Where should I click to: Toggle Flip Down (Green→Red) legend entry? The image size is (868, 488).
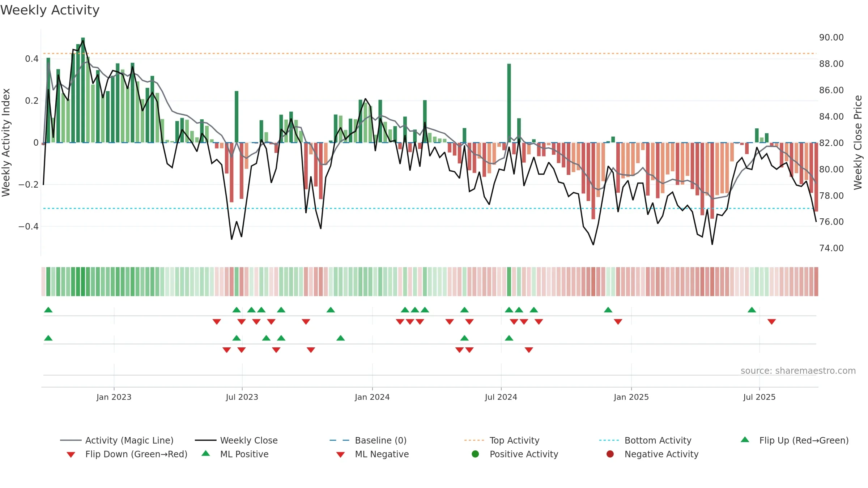point(127,454)
